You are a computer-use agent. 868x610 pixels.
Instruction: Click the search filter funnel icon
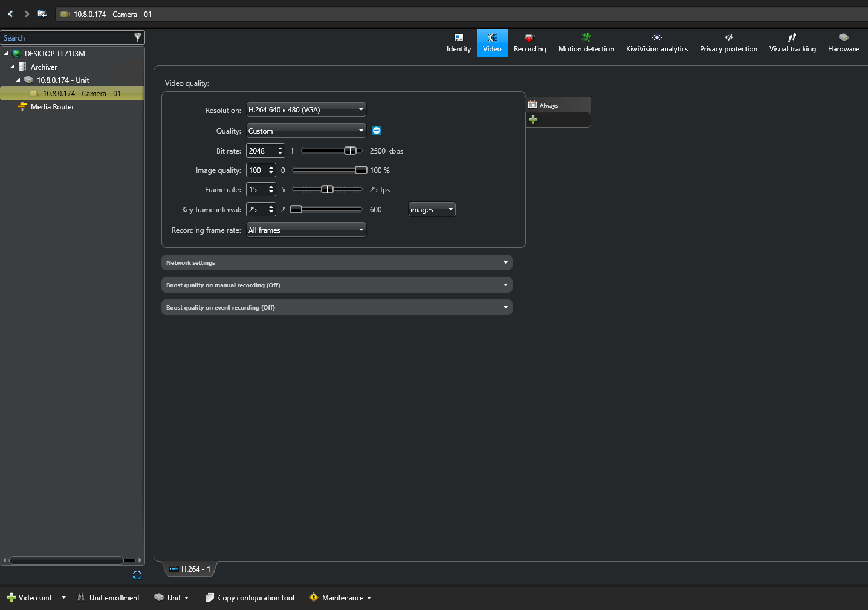(138, 37)
